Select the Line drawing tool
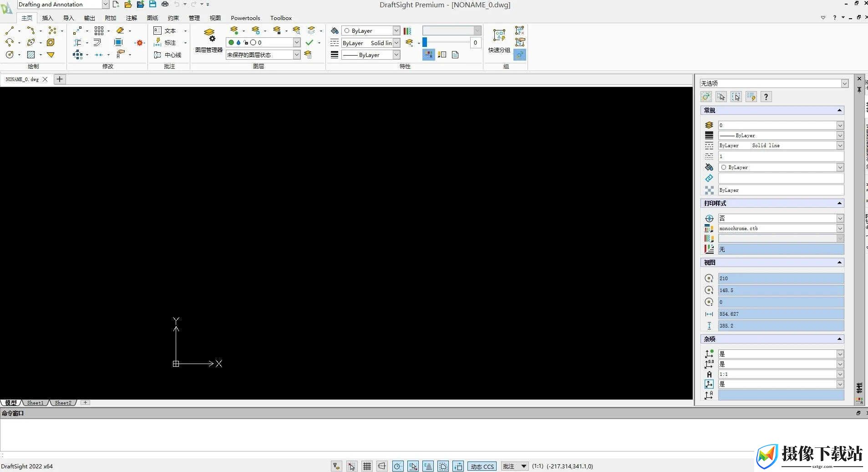The height and width of the screenshot is (472, 868). point(10,31)
